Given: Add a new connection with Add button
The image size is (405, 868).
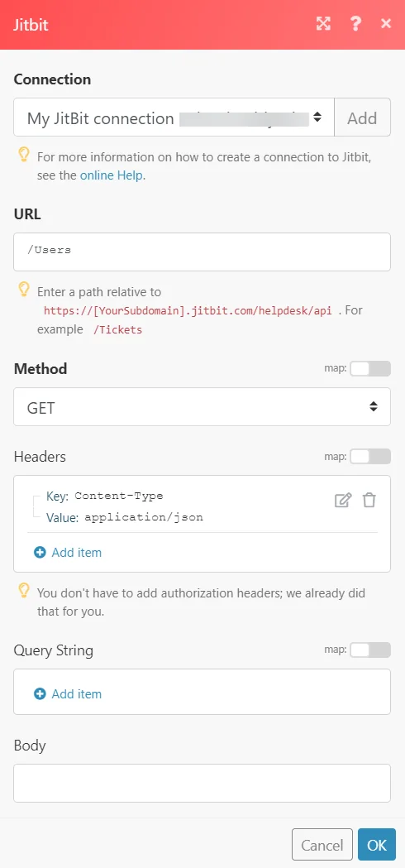Looking at the screenshot, I should tap(362, 117).
